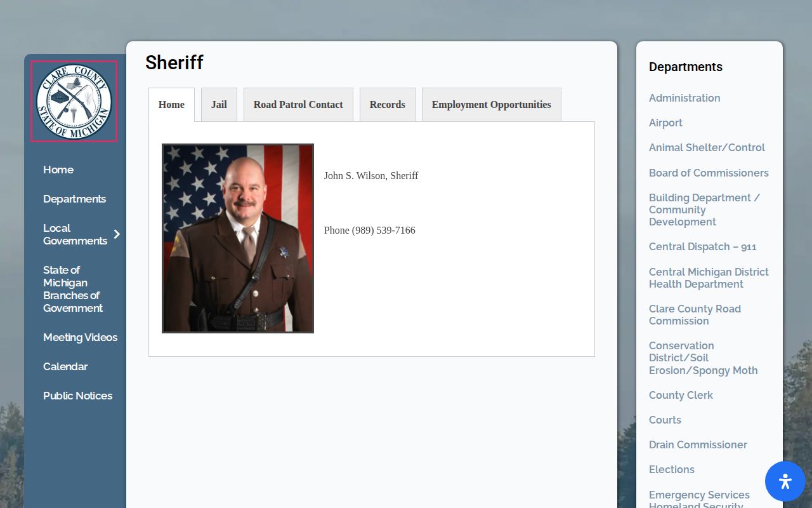Click the Clare County seal logo
The width and height of the screenshot is (812, 508).
[x=74, y=101]
